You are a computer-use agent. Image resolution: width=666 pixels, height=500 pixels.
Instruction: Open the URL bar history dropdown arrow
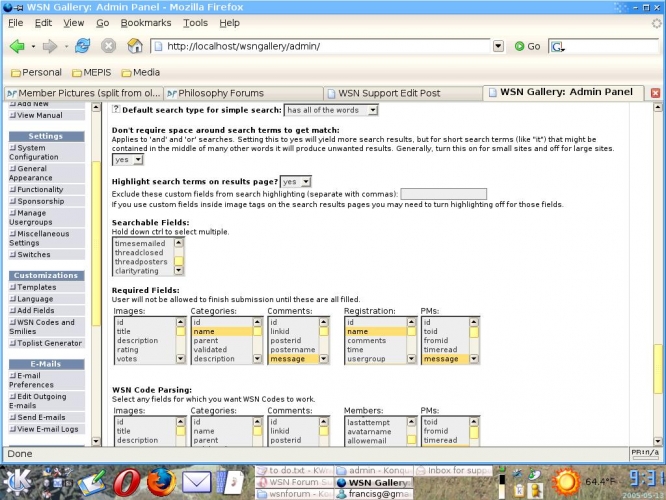pyautogui.click(x=498, y=46)
